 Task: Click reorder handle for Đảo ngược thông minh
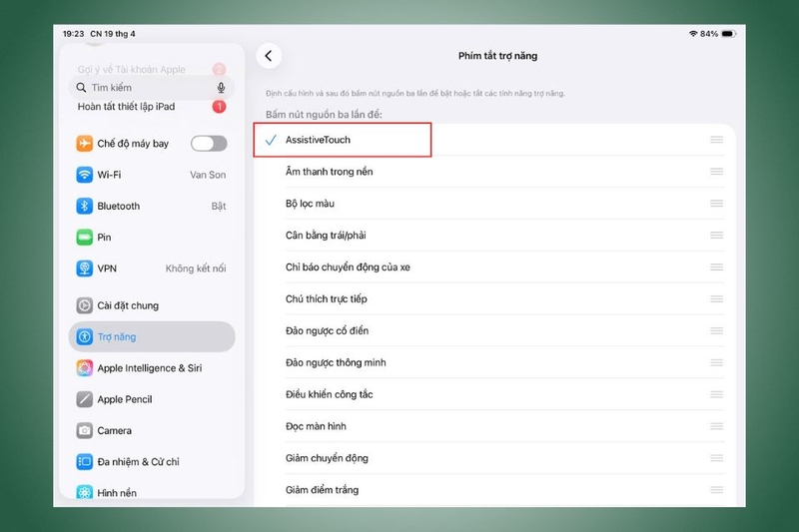click(717, 362)
